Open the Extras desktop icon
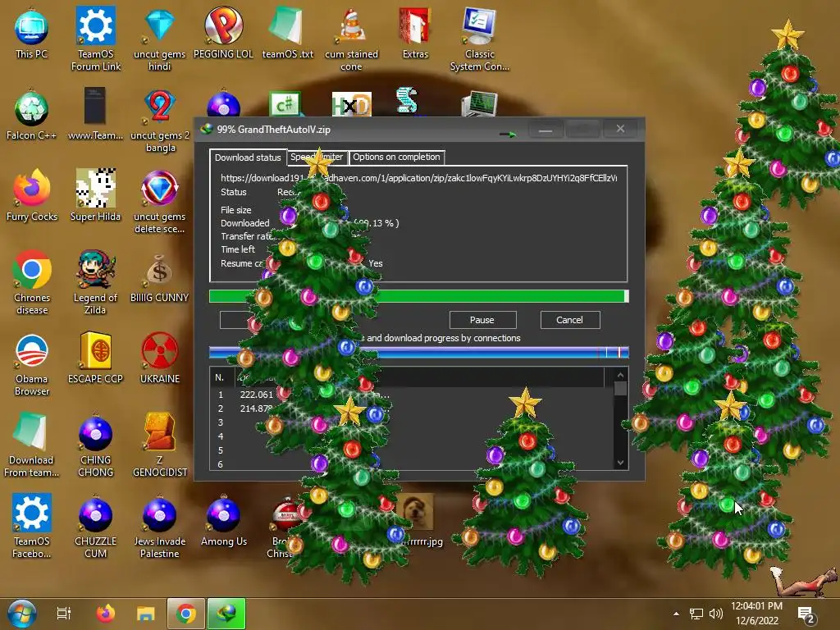Viewport: 840px width, 630px height. click(x=415, y=32)
